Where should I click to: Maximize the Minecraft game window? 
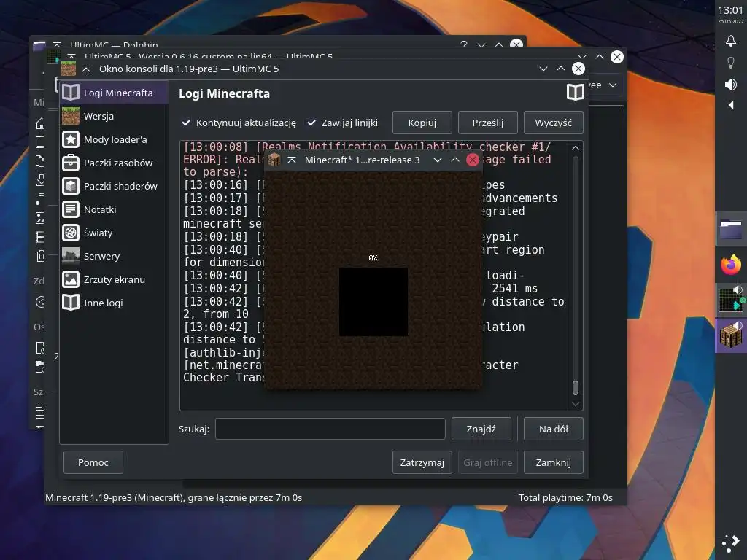pos(455,160)
